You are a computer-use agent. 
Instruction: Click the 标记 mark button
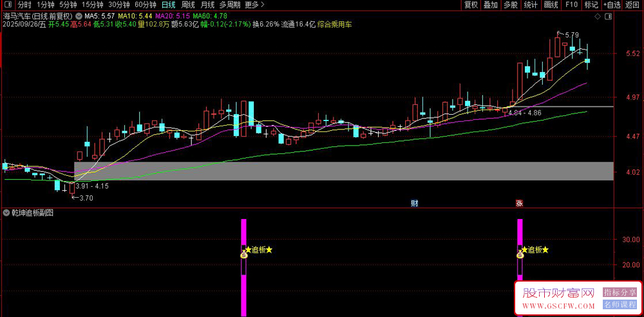click(x=591, y=5)
